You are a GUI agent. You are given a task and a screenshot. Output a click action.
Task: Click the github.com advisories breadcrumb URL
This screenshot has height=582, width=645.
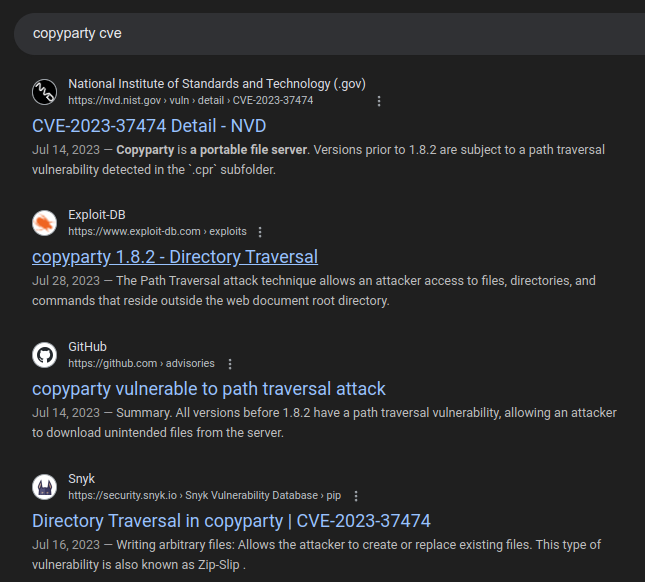pyautogui.click(x=140, y=364)
